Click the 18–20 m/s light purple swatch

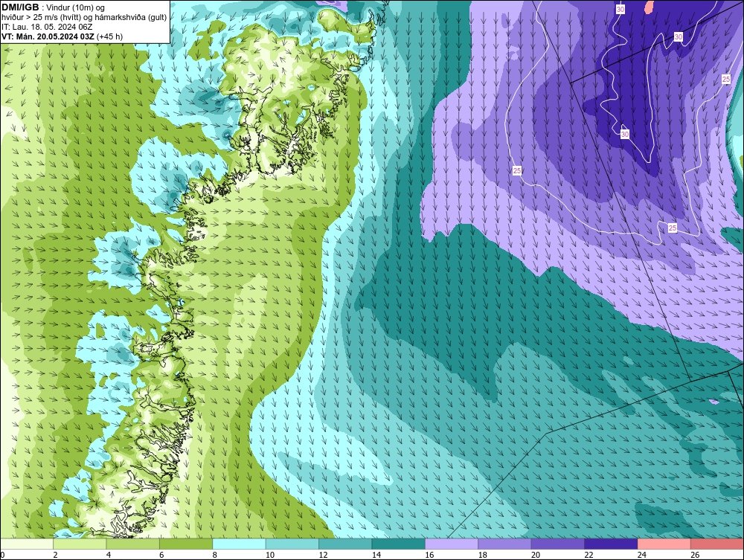click(x=505, y=544)
